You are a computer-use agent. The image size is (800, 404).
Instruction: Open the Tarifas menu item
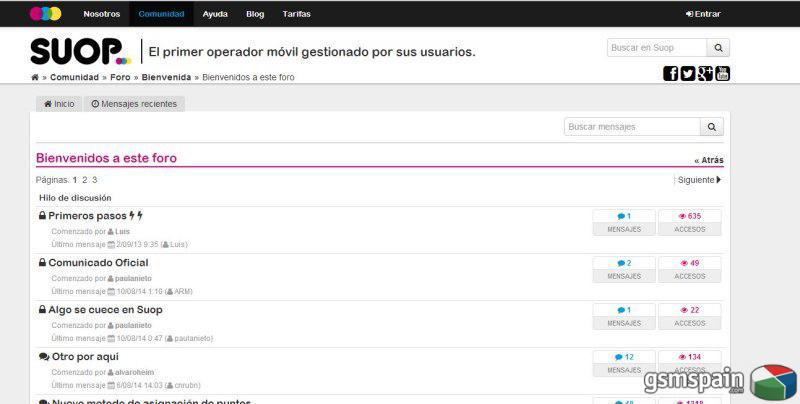[x=296, y=14]
